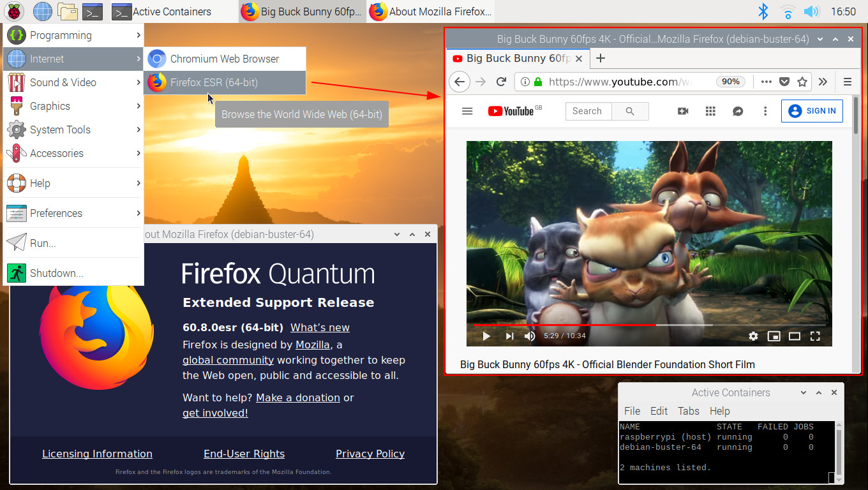
Task: Save page to Pocket
Action: point(784,82)
